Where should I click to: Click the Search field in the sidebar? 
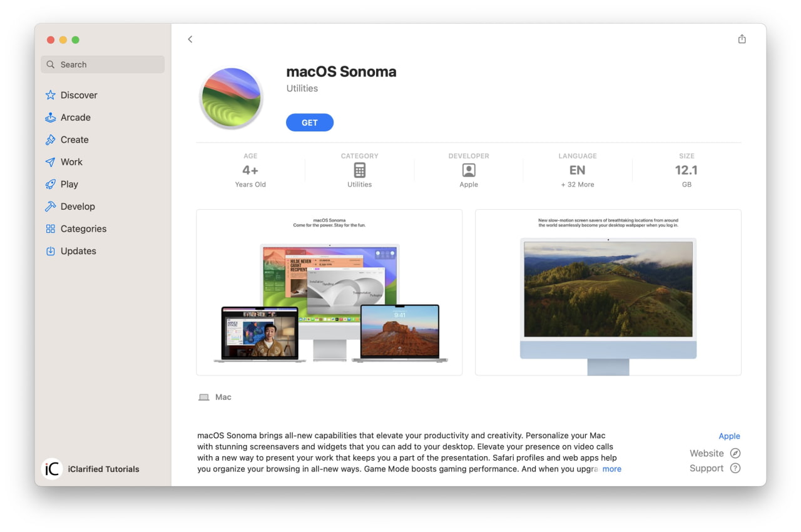click(x=102, y=64)
